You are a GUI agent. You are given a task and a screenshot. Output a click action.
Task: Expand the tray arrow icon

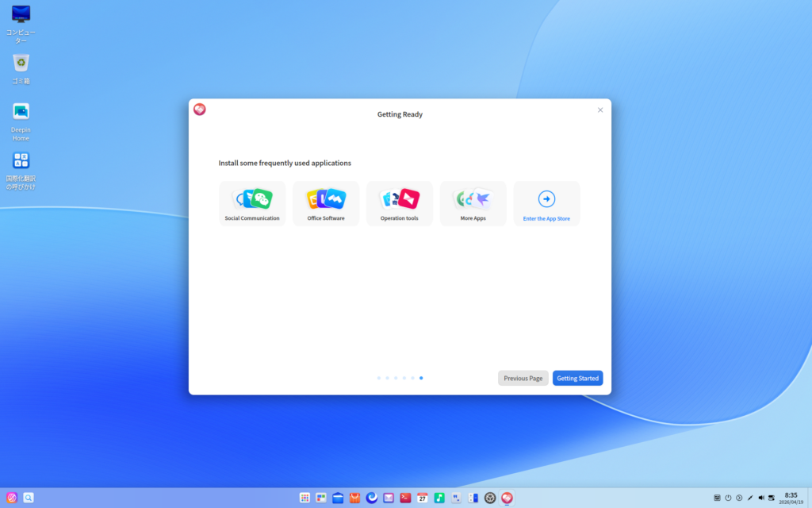pyautogui.click(x=739, y=498)
